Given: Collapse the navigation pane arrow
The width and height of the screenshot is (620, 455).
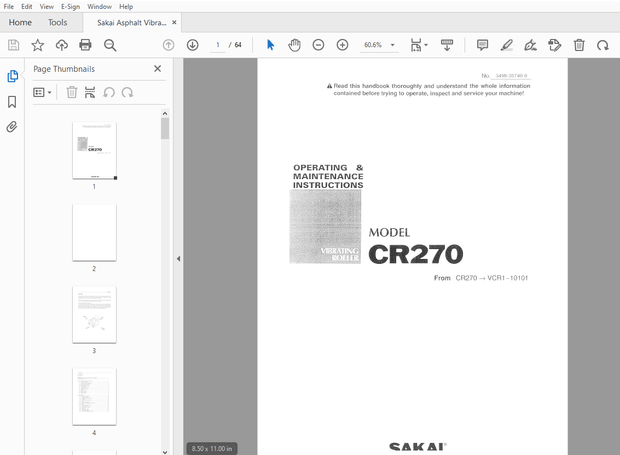Looking at the screenshot, I should [178, 259].
